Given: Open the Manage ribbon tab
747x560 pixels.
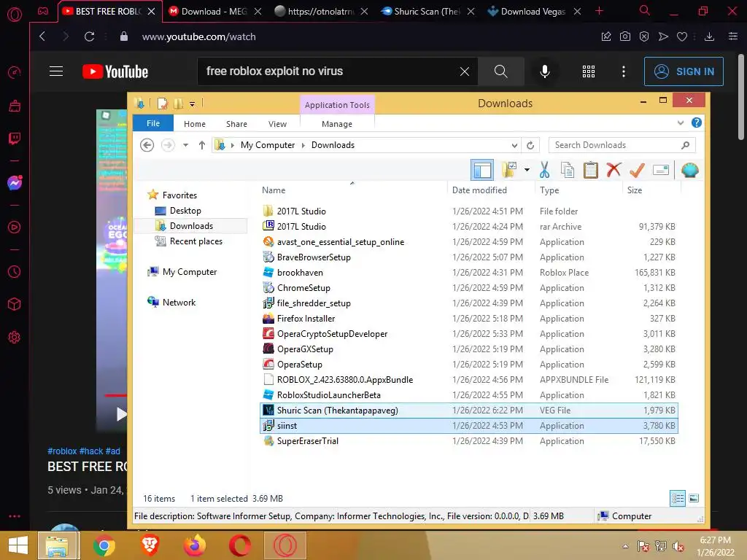Looking at the screenshot, I should pos(337,124).
